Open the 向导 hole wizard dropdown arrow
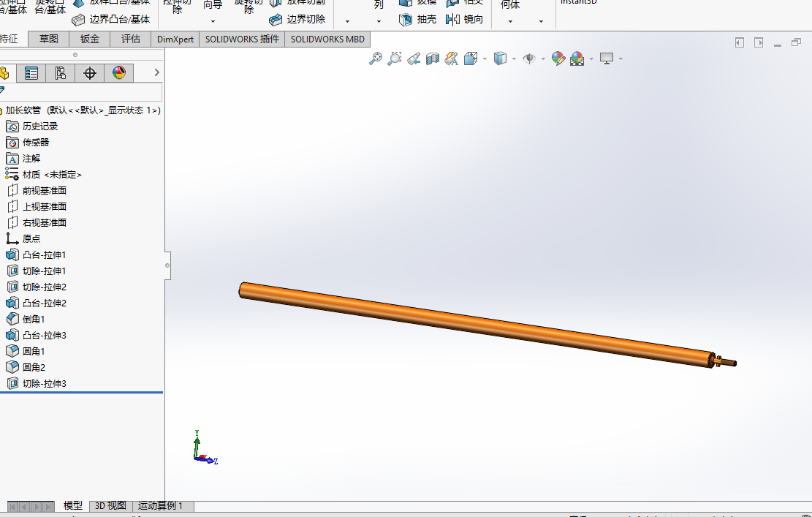The height and width of the screenshot is (517, 812). pos(213,22)
